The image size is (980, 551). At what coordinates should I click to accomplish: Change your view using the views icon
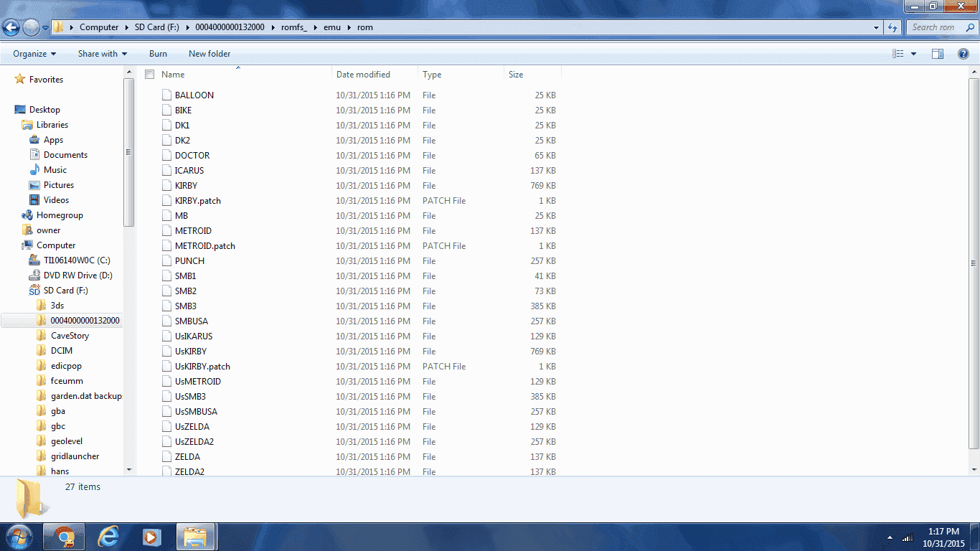coord(897,54)
